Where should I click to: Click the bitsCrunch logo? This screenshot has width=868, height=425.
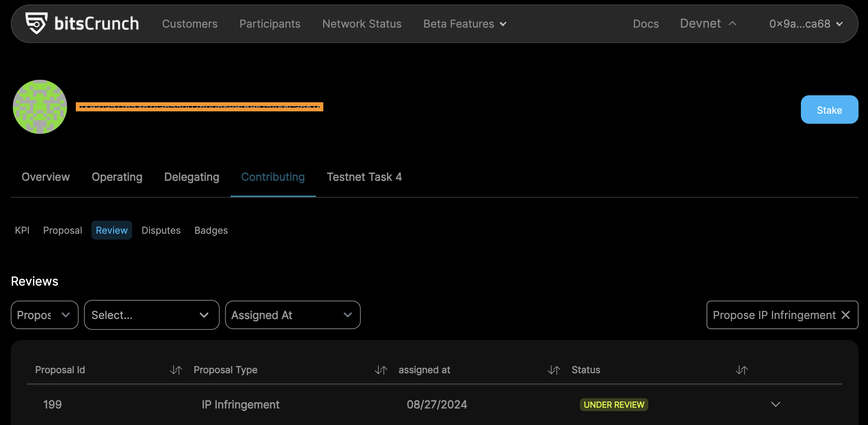(x=82, y=23)
